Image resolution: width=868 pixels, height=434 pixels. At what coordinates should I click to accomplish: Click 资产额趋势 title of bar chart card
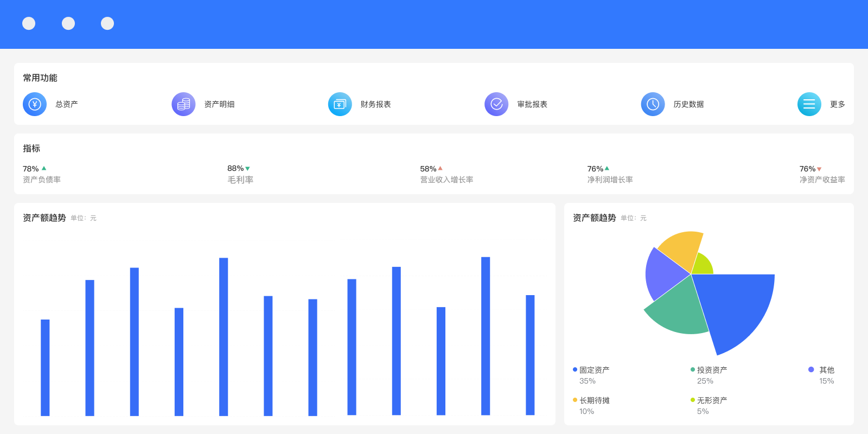click(44, 218)
